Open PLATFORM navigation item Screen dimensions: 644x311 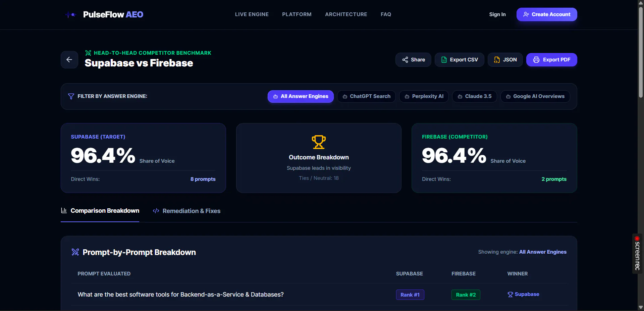pos(297,14)
